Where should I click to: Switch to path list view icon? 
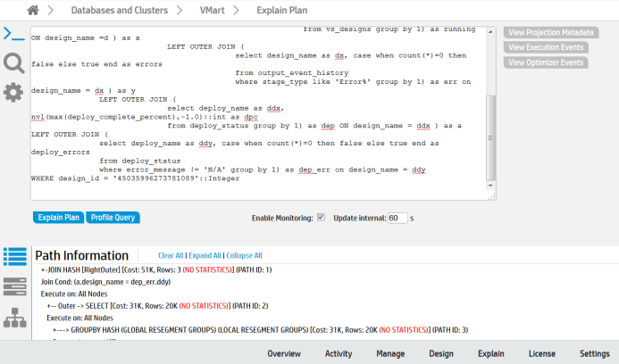coord(14,256)
